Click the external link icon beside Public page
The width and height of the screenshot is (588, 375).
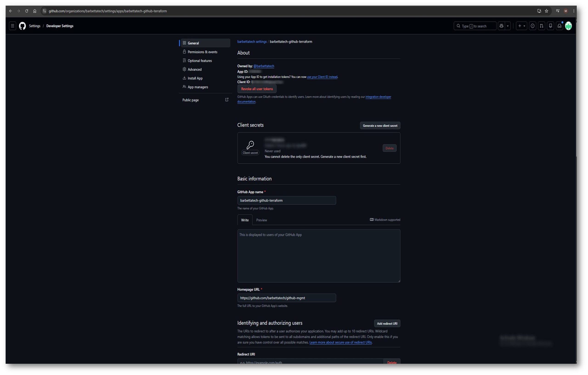point(227,100)
